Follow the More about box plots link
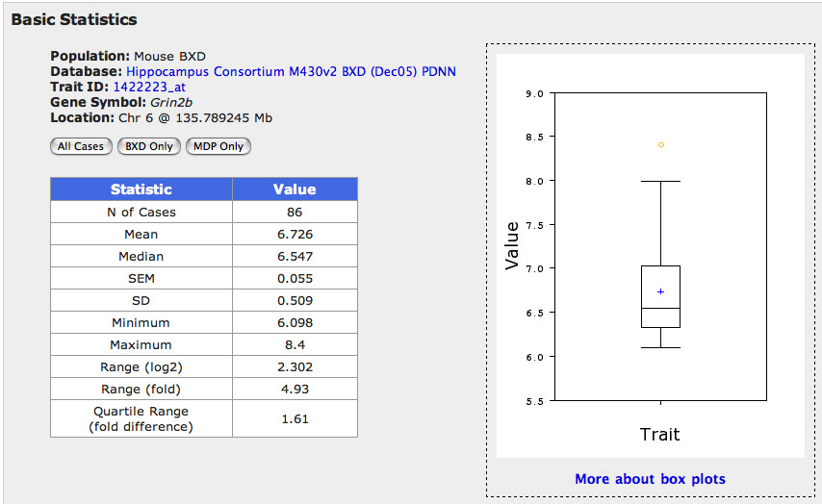The height and width of the screenshot is (504, 822). pyautogui.click(x=650, y=478)
